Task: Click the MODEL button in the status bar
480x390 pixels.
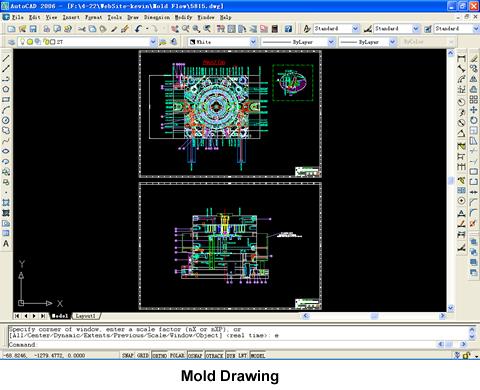Action: click(258, 355)
